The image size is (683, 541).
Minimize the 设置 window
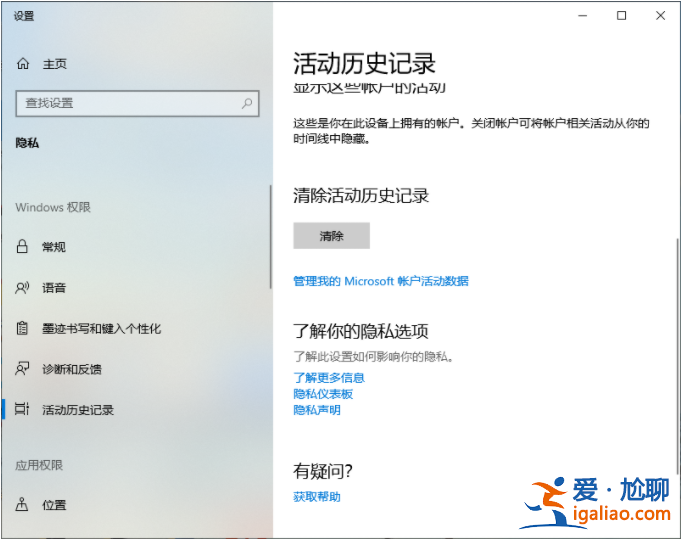coord(582,16)
